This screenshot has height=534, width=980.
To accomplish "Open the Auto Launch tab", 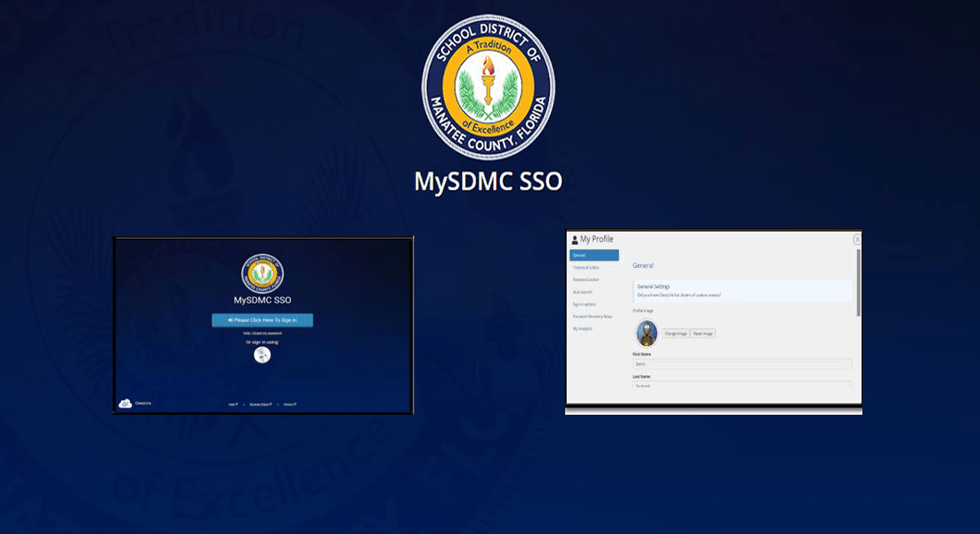I will pos(582,292).
